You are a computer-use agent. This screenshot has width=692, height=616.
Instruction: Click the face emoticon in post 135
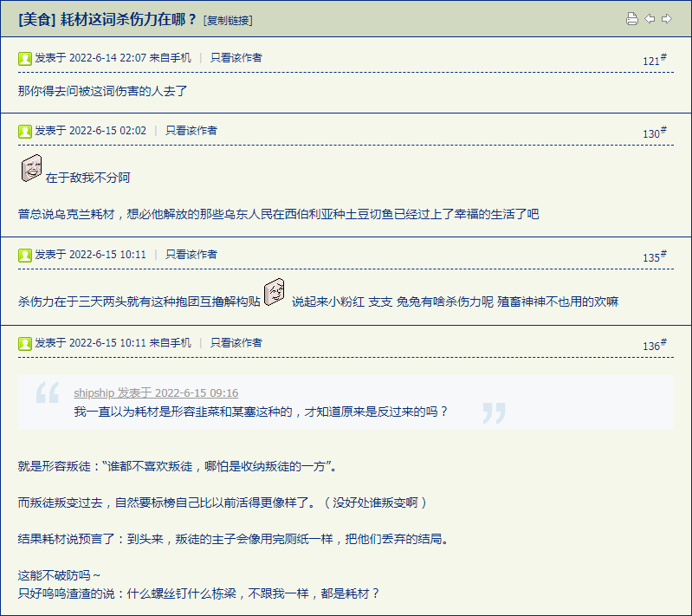[x=274, y=292]
